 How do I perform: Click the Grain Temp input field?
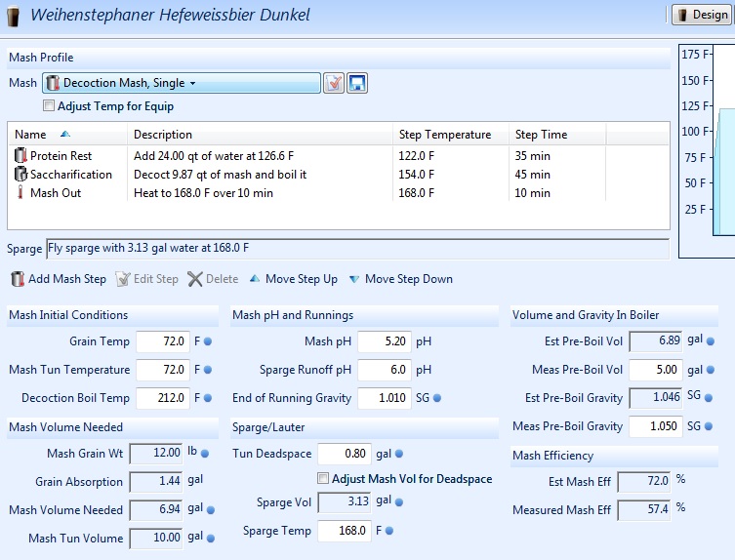point(163,341)
